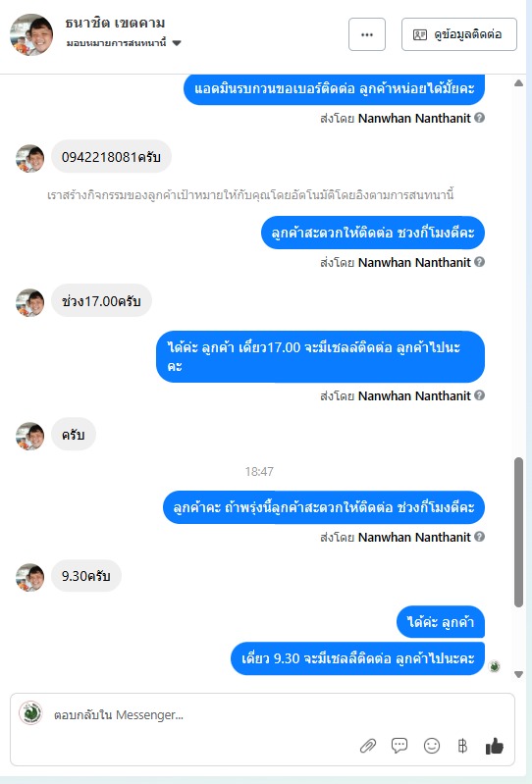532x784 pixels.
Task: Open the three-dots more options button
Action: click(367, 34)
